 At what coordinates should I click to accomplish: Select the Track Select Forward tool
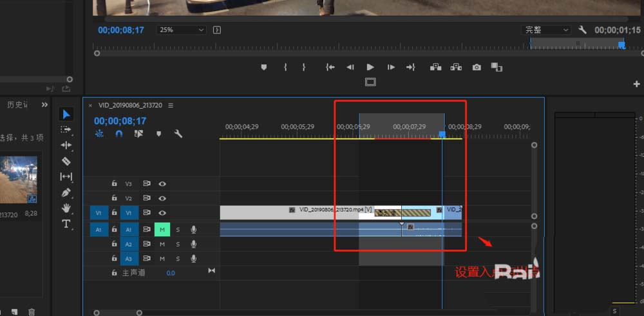(x=66, y=129)
